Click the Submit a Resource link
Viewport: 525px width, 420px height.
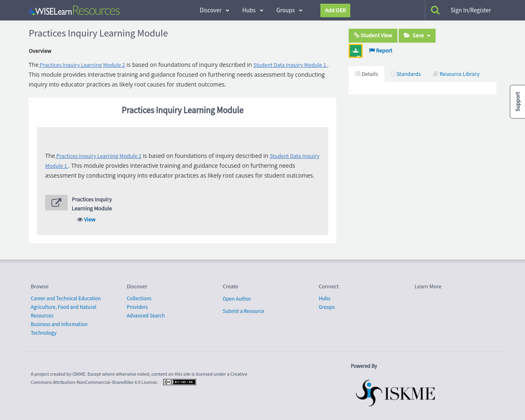point(243,310)
